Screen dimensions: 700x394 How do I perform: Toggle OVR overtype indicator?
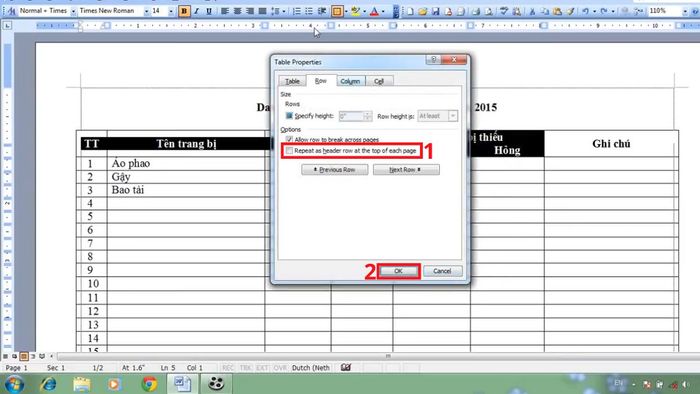[x=280, y=368]
